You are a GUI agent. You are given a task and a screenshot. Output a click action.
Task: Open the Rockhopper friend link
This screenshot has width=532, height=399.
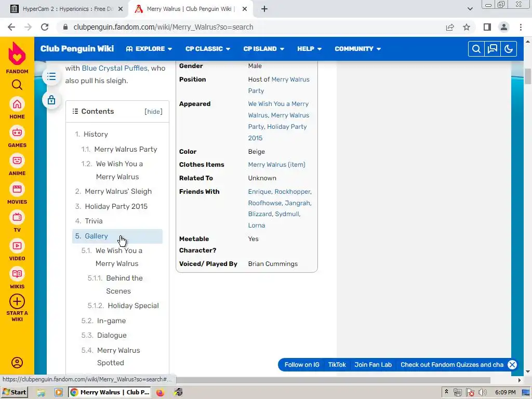[292, 192]
